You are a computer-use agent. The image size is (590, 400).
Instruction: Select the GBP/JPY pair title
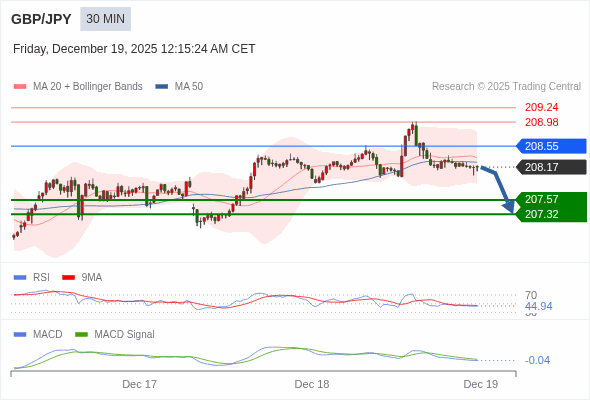tap(41, 19)
